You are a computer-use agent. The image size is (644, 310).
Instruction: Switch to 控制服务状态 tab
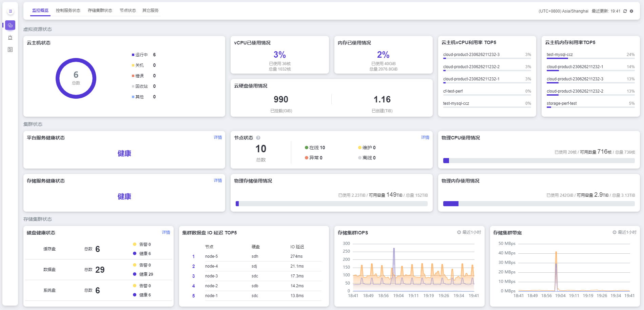click(x=68, y=11)
